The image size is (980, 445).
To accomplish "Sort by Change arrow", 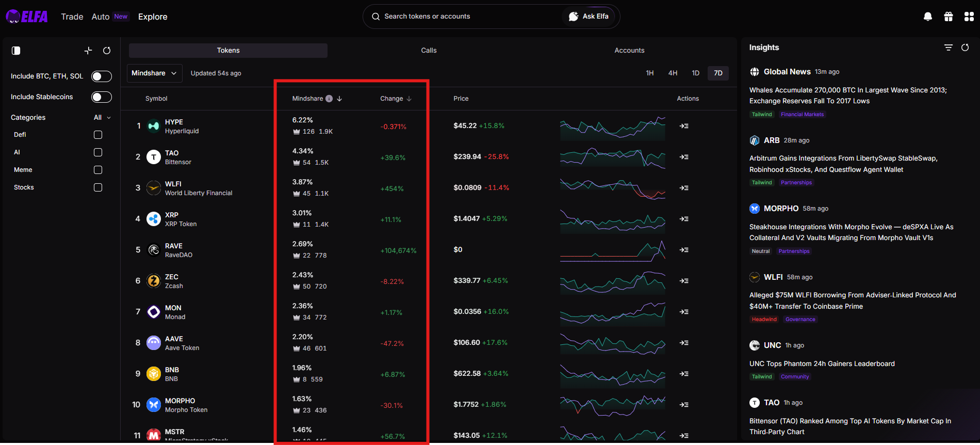I will [409, 99].
